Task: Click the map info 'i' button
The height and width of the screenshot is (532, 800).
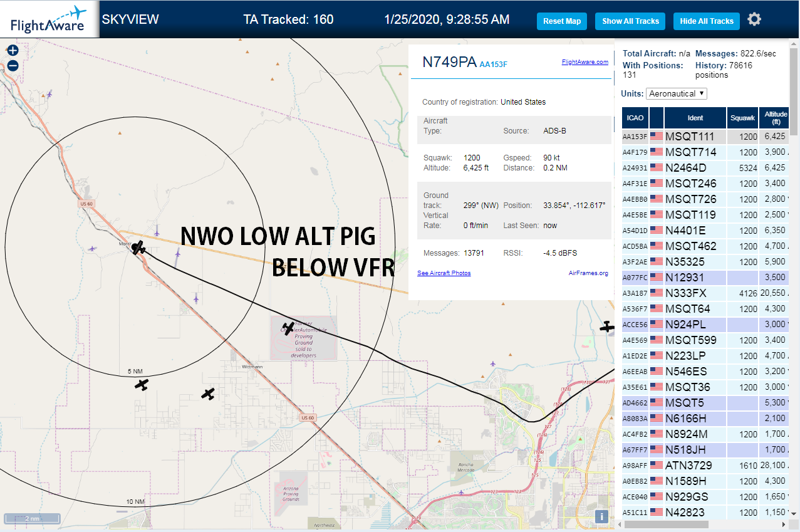Action: click(601, 516)
